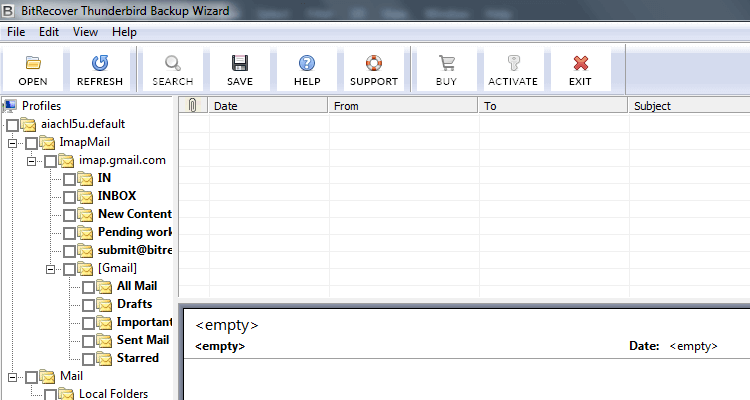Screen dimensions: 750x400
Task: Enable the New Content folder checkbox
Action: [x=69, y=215]
